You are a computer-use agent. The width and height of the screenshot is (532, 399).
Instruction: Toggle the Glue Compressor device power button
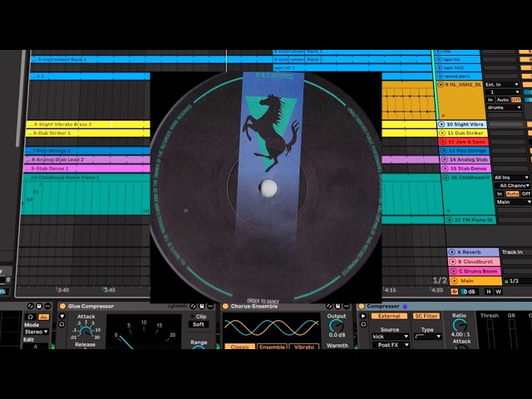pyautogui.click(x=62, y=306)
